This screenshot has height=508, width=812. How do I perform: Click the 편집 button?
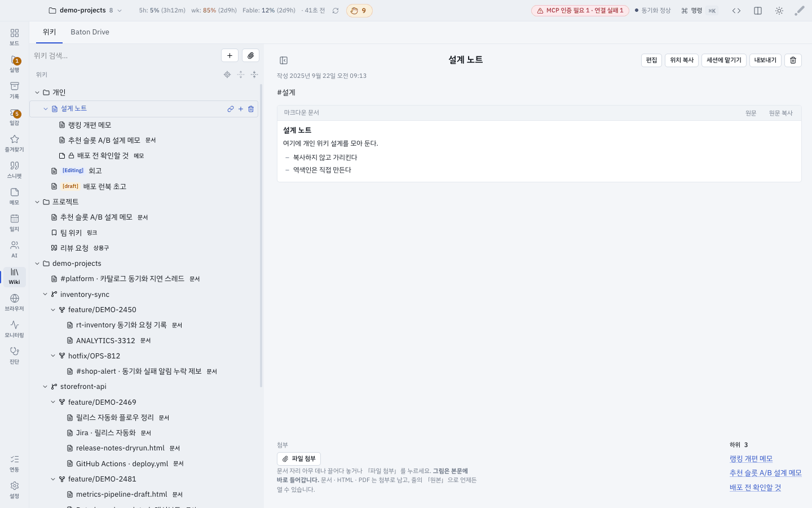coord(651,60)
